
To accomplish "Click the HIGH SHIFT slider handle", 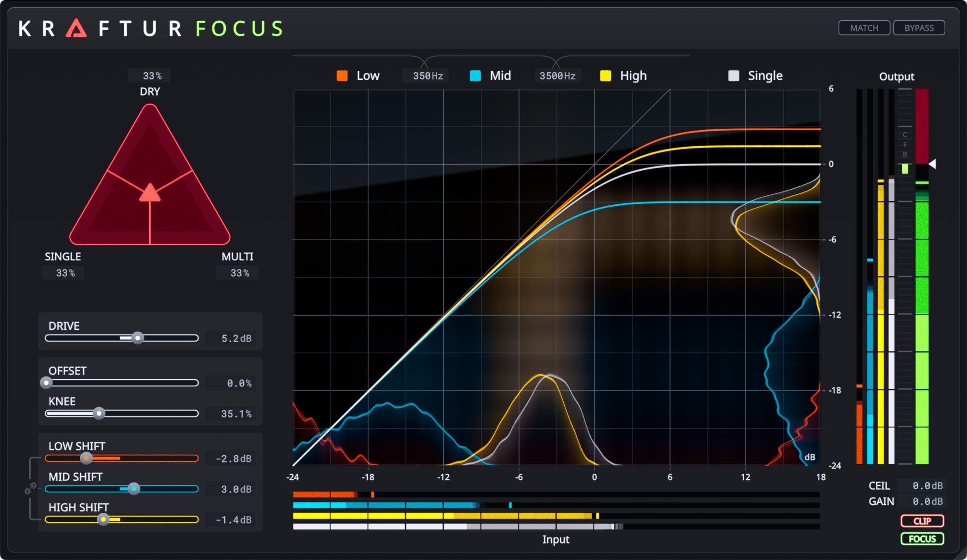I will click(x=103, y=519).
